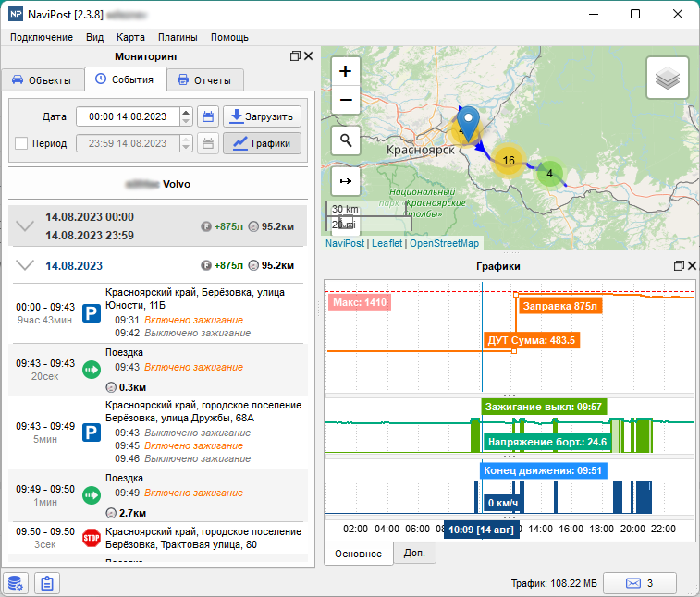Undock the Графики panel
The width and height of the screenshot is (700, 597).
[x=679, y=266]
